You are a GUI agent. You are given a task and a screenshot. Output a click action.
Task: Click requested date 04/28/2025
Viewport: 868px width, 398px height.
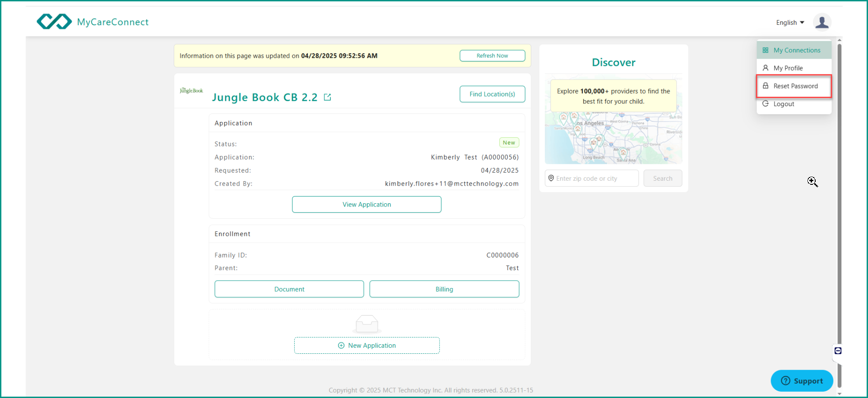[x=500, y=170]
